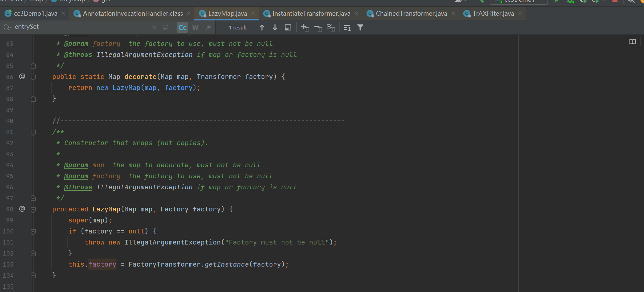Click fold end marker at line 102
This screenshot has height=292, width=644.
(x=33, y=253)
